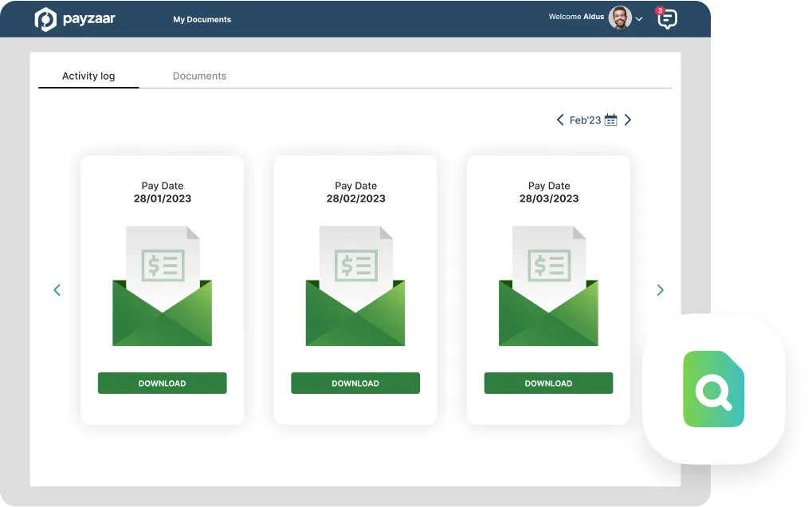The image size is (812, 507).
Task: Open the messages icon in the top bar
Action: click(x=667, y=19)
